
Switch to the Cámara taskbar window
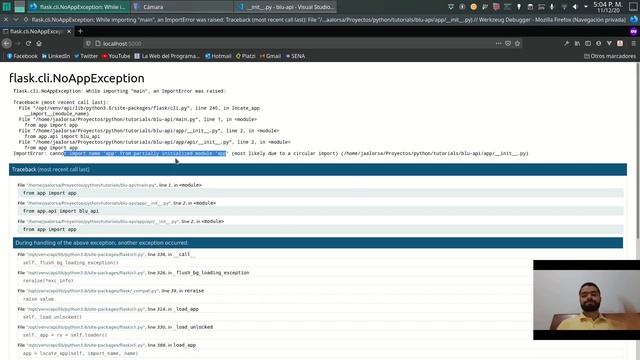182,7
